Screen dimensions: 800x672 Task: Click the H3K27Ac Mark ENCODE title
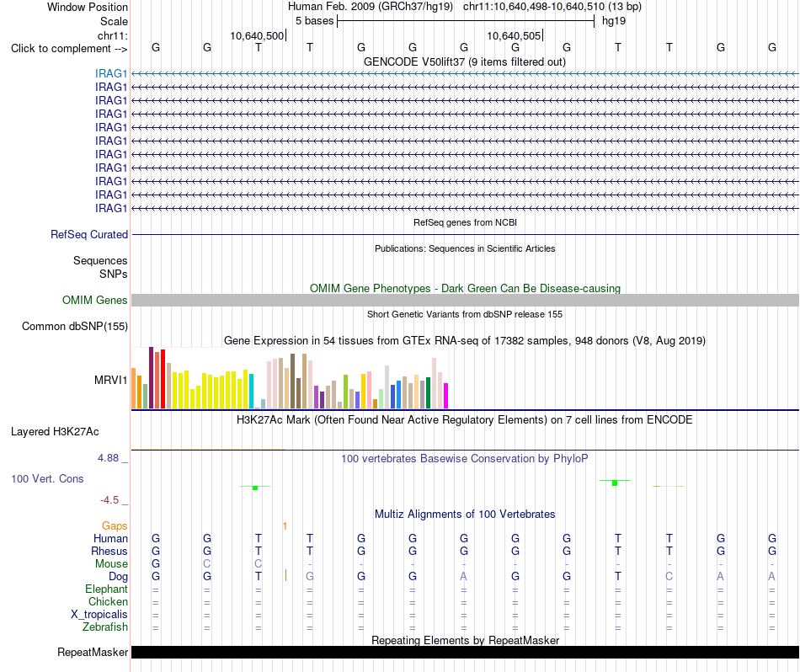465,420
